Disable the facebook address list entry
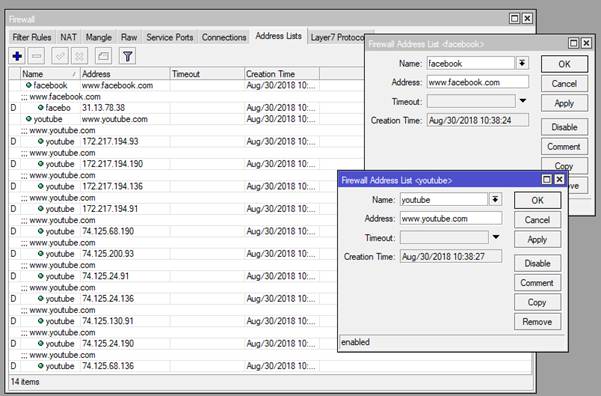 (564, 127)
